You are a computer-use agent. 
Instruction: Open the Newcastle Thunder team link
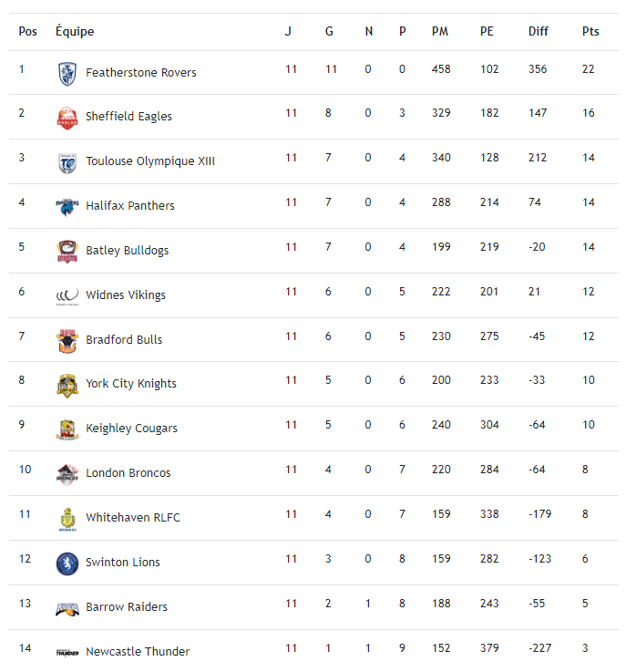point(138,652)
